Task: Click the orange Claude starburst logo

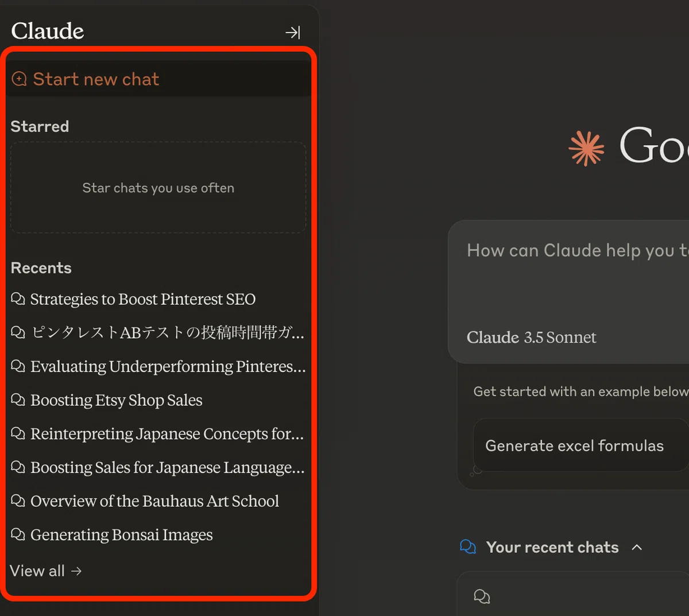Action: pyautogui.click(x=586, y=148)
